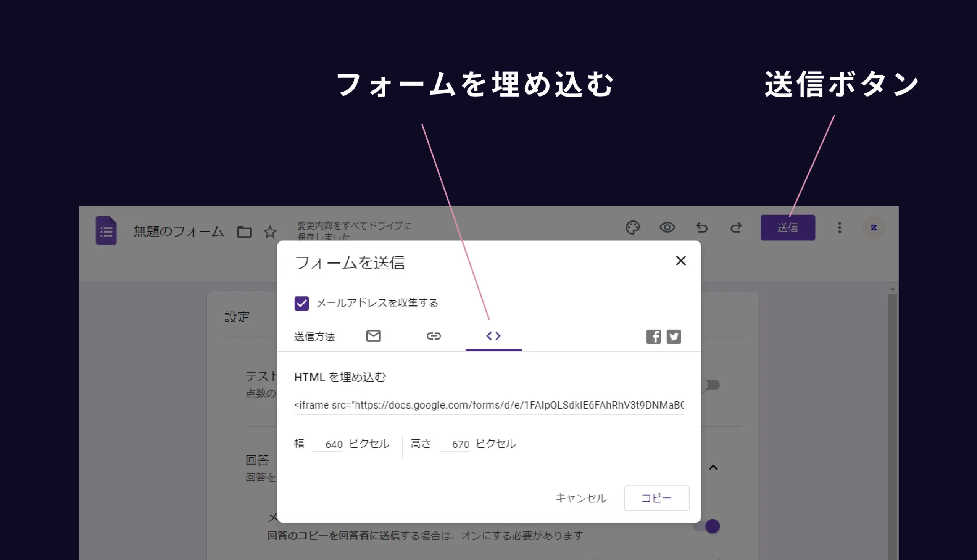This screenshot has height=560, width=977.
Task: Share the form via Twitter
Action: [x=674, y=336]
